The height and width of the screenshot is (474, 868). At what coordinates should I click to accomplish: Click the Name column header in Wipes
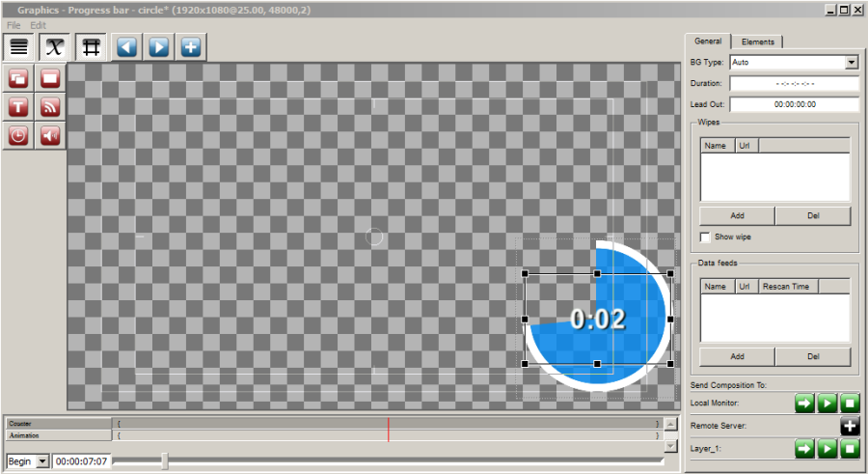718,146
